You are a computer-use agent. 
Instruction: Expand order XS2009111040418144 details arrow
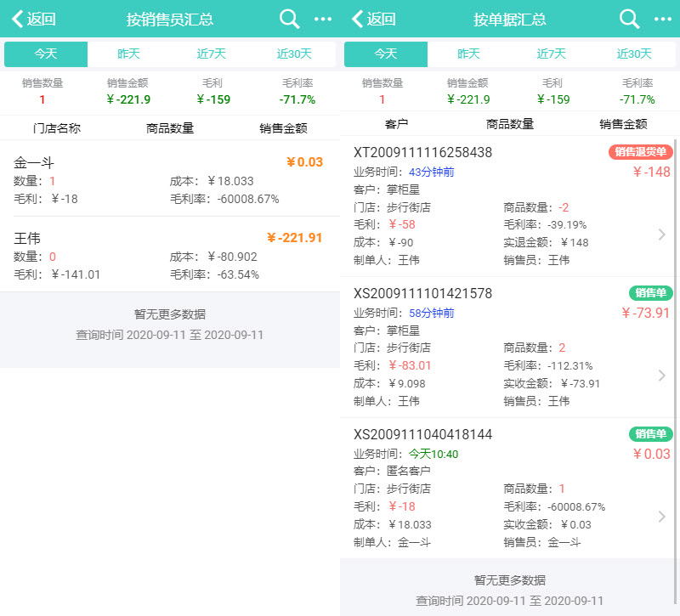(662, 517)
